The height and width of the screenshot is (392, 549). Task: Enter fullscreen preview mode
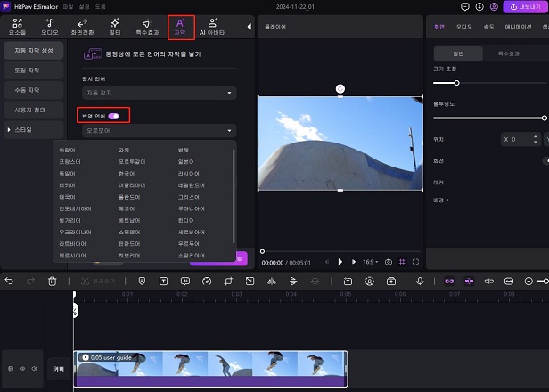(415, 262)
